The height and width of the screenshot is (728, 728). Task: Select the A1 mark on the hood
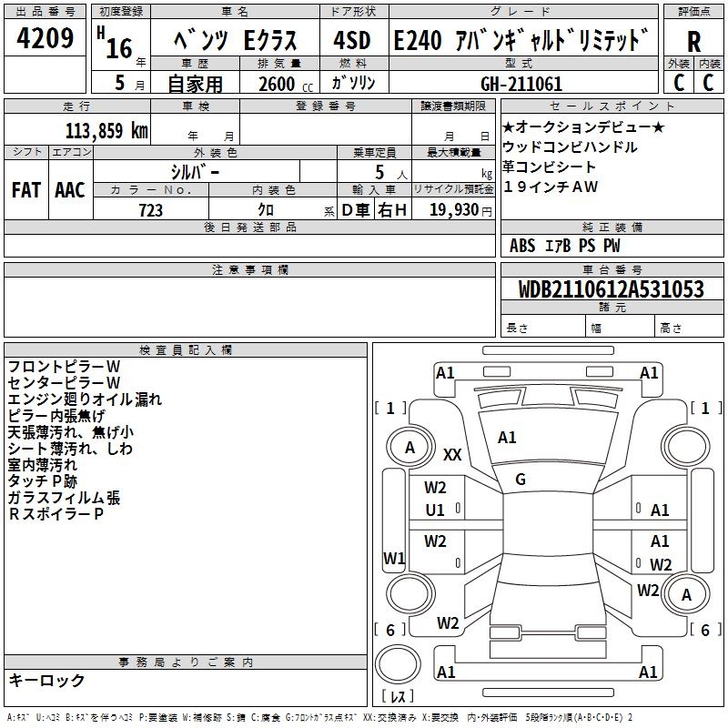click(507, 438)
